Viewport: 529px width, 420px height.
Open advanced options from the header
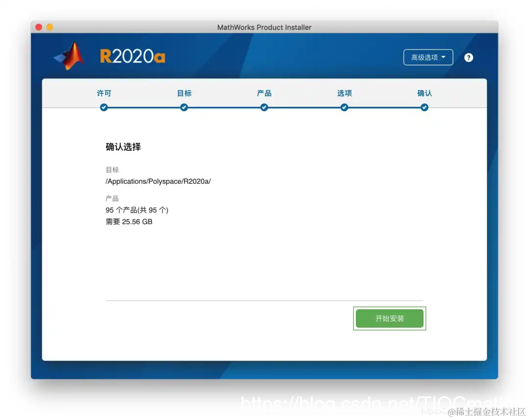428,57
